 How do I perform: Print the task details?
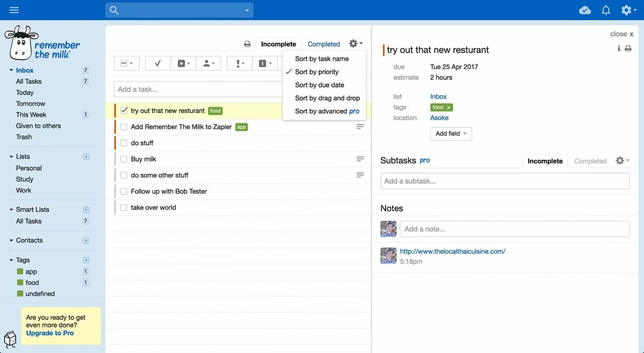coord(628,48)
